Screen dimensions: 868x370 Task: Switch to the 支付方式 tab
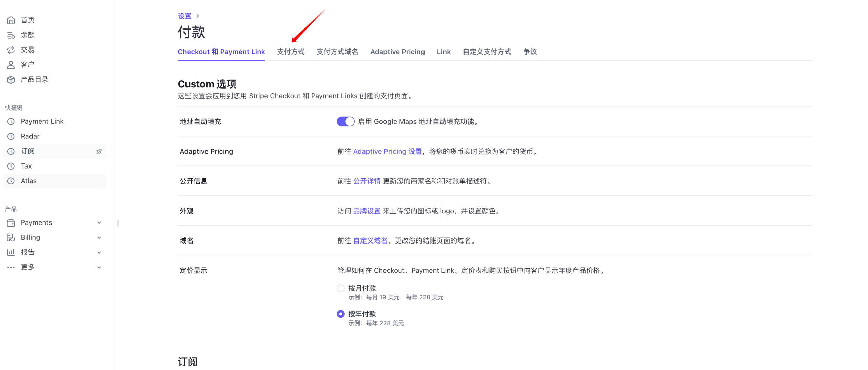tap(291, 52)
